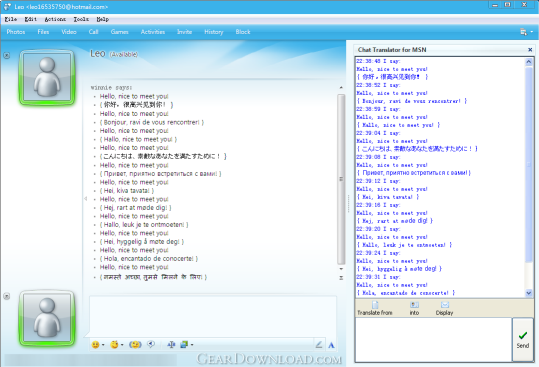Click the 'winnie says:' label
Screen dimensions: 539x367
click(111, 88)
